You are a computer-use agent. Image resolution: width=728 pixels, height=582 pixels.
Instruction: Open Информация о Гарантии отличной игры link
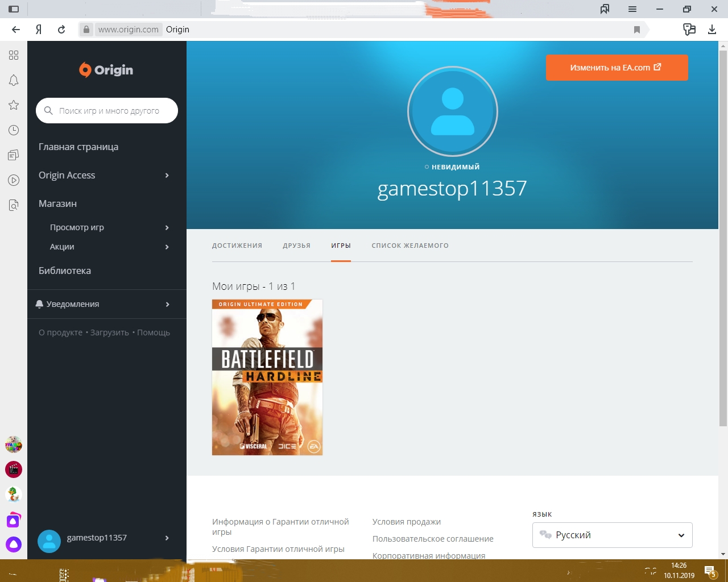280,527
